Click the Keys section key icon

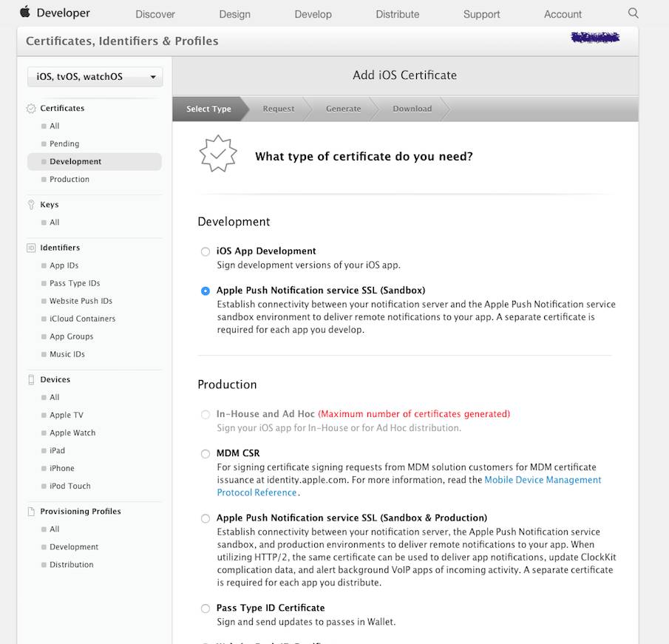pyautogui.click(x=31, y=205)
